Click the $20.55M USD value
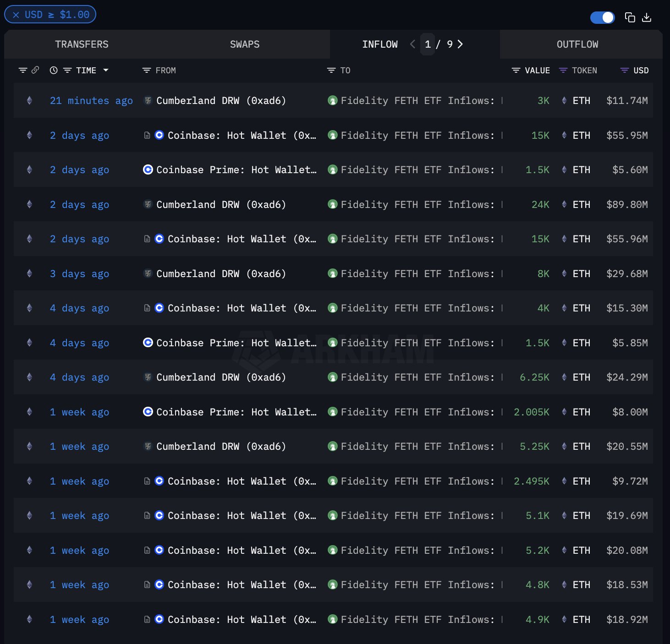 (627, 447)
